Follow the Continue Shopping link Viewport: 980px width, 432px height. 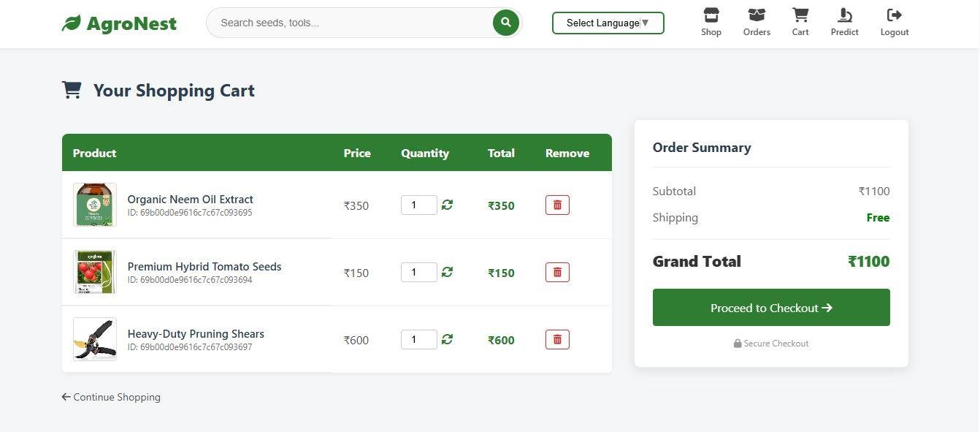pyautogui.click(x=111, y=397)
